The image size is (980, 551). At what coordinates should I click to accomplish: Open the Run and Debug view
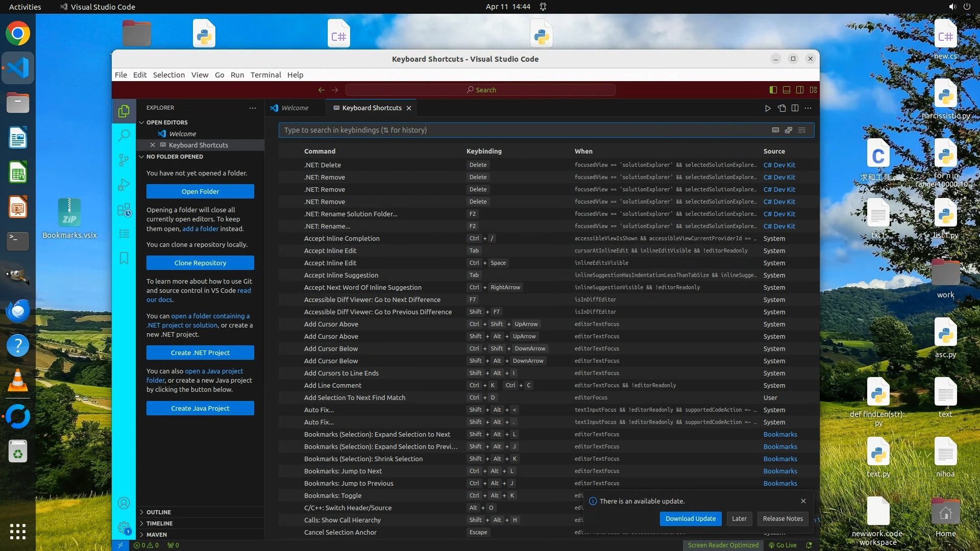[x=124, y=185]
